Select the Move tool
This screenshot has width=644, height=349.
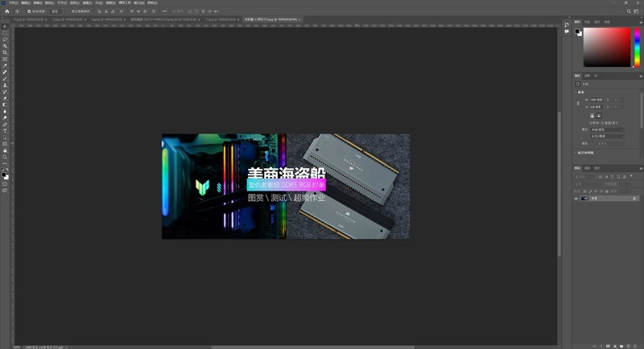(5, 27)
